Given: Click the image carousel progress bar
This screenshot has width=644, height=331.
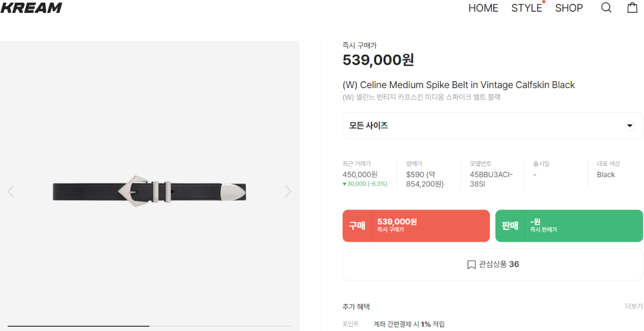Looking at the screenshot, I should [149, 326].
